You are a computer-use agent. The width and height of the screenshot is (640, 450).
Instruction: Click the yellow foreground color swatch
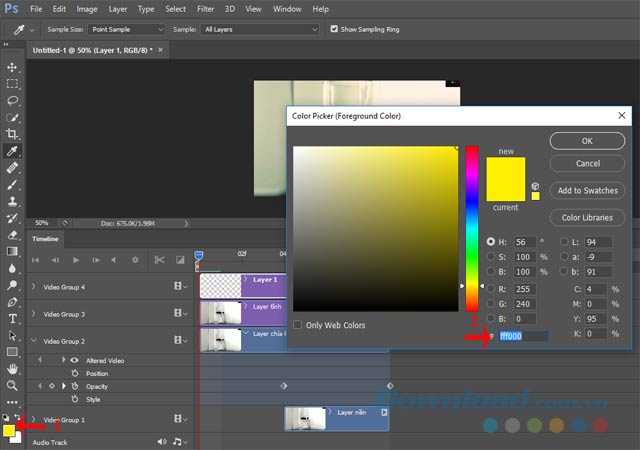pos(9,431)
